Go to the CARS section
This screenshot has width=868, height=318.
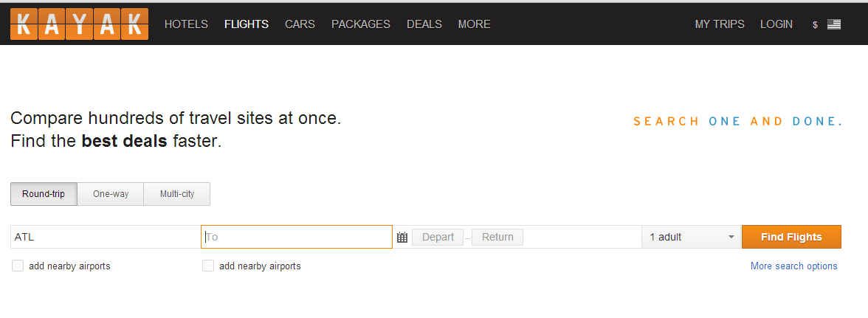pyautogui.click(x=300, y=24)
